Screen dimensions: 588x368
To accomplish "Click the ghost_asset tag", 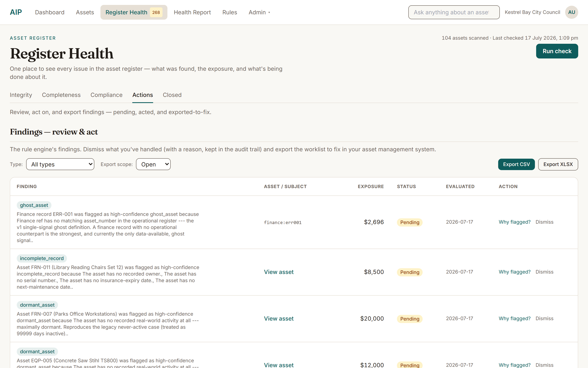I will pos(34,205).
